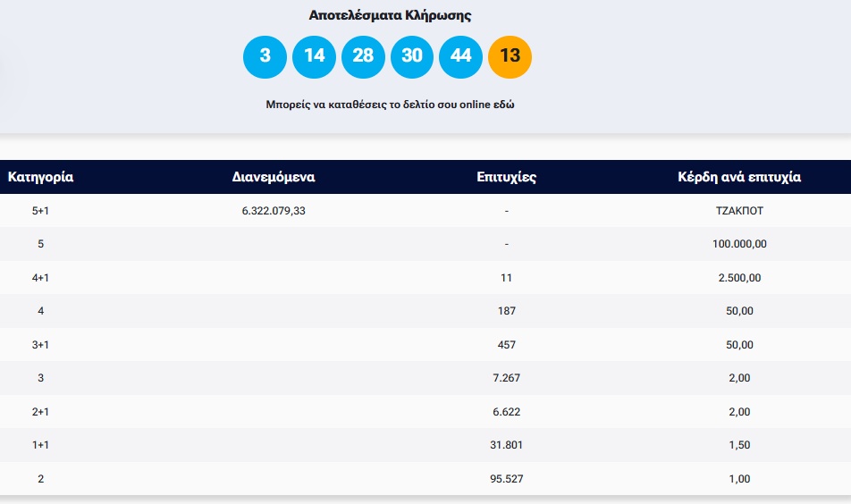Click the Κέρδη ανά επιτυχία header
Screen dimensions: 851x504
click(740, 177)
